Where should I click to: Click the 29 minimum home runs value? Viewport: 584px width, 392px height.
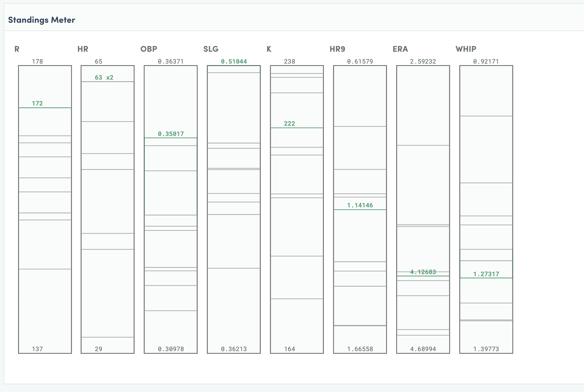coord(99,349)
